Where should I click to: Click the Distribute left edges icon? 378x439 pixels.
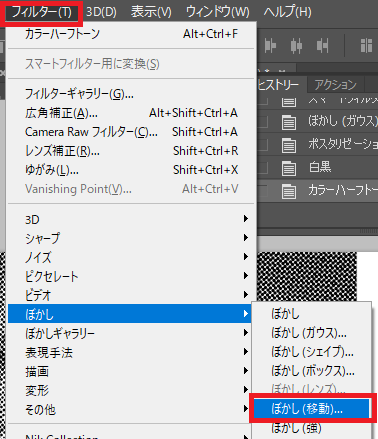click(x=270, y=45)
